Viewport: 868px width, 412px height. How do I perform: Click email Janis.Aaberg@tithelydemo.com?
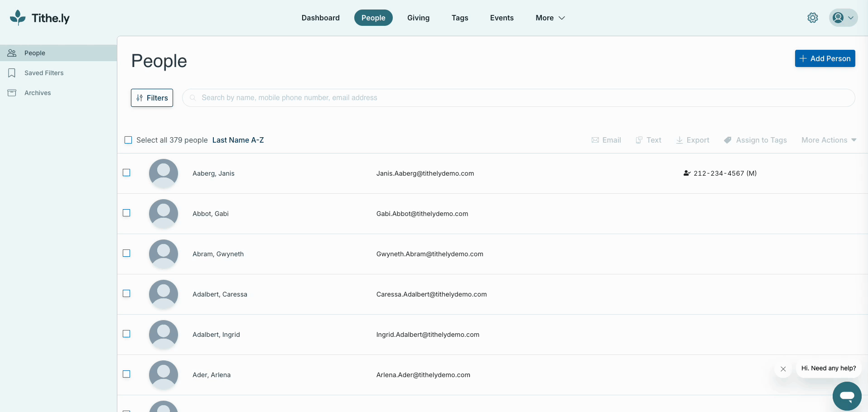425,173
